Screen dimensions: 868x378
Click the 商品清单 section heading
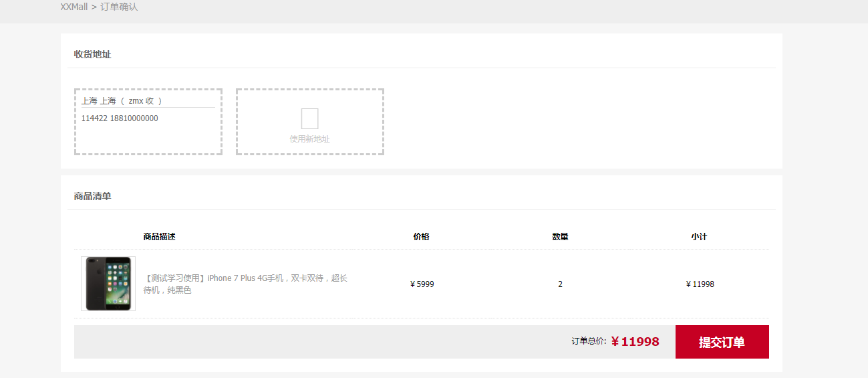92,196
